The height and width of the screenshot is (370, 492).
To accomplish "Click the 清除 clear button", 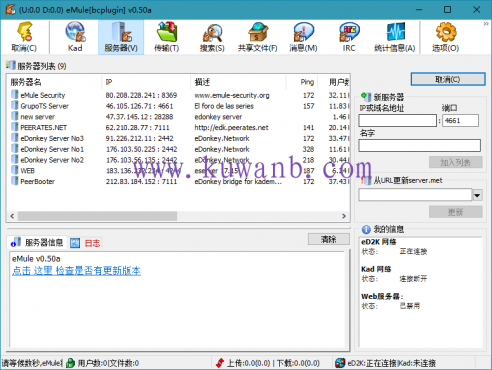I will coord(329,239).
